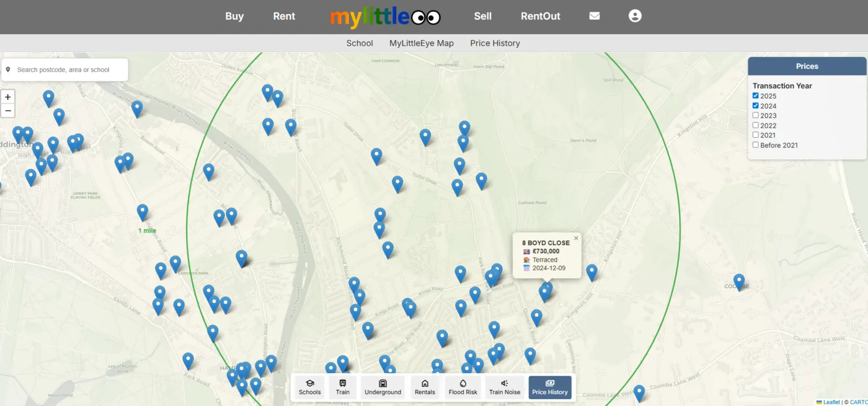The width and height of the screenshot is (868, 406).
Task: Show Schools layer on map
Action: pos(309,387)
